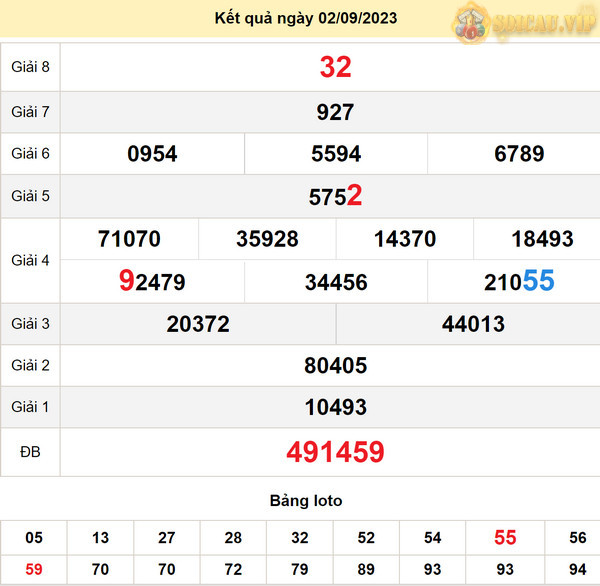Select the 'Giải 3' row label
600x586 pixels.
tap(30, 324)
